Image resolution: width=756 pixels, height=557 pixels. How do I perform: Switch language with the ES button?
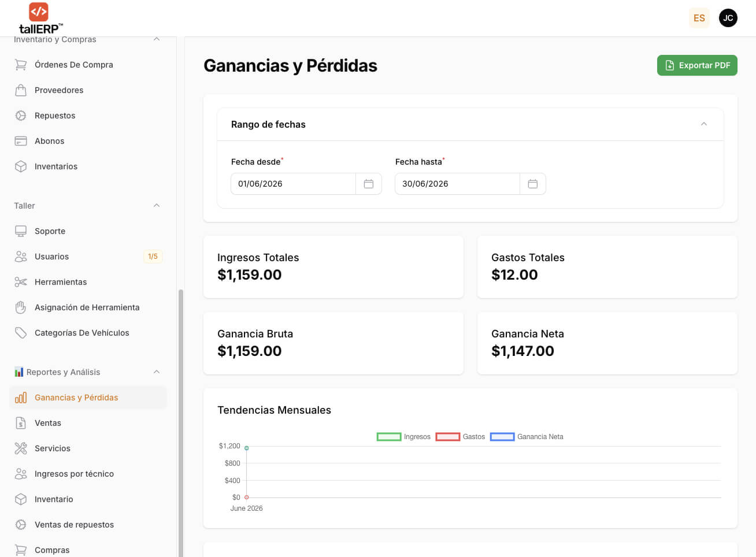point(699,18)
